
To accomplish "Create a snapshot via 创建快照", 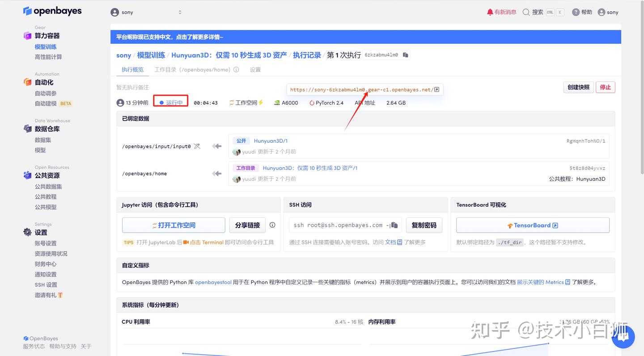I will (578, 87).
